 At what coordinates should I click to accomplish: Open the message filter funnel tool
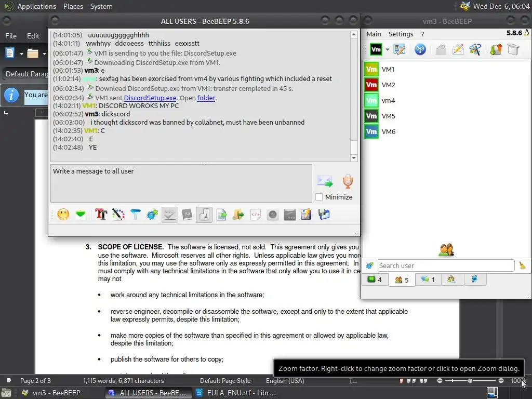136,215
